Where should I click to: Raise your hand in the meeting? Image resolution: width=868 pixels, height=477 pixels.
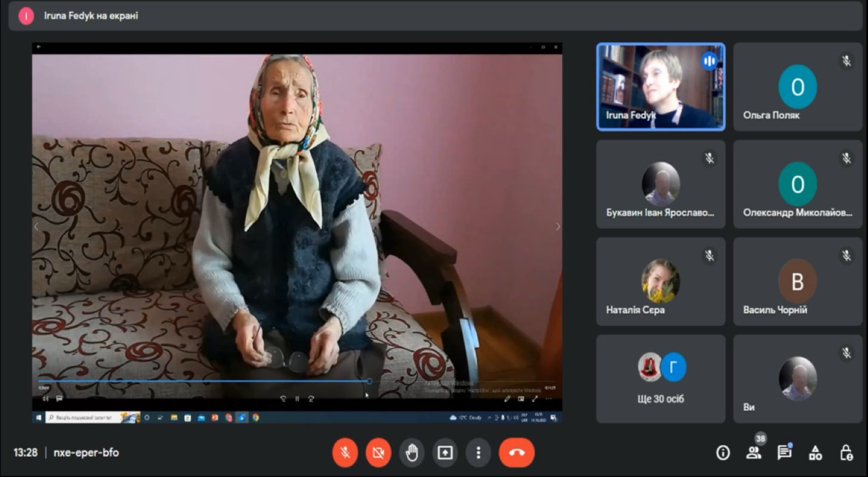[411, 453]
